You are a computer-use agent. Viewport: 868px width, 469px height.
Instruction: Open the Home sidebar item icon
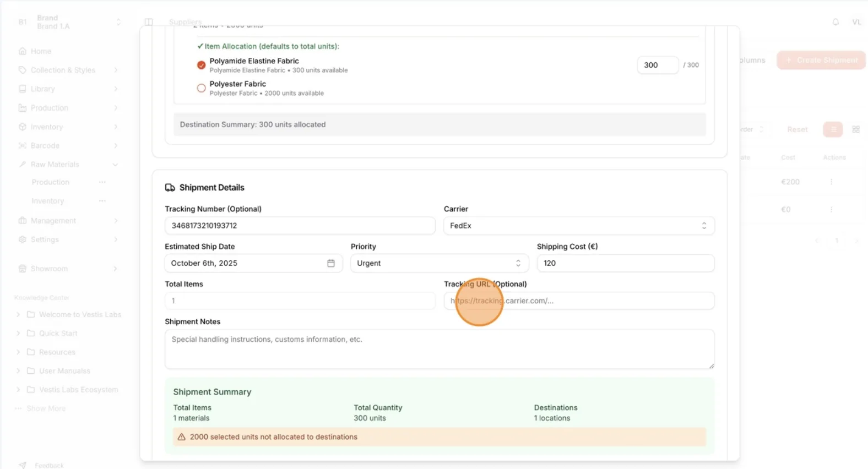23,51
